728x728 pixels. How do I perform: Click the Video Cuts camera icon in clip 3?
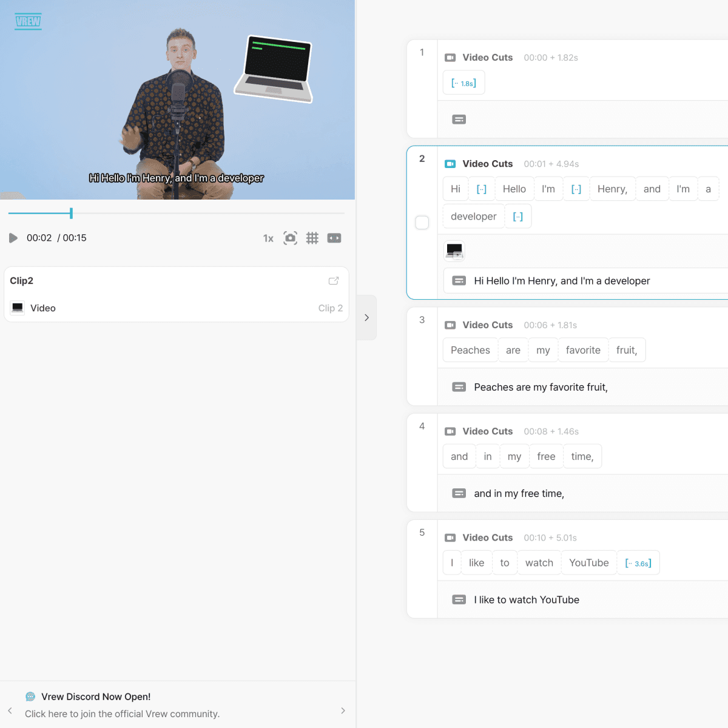coord(450,325)
